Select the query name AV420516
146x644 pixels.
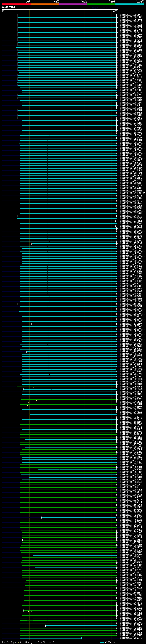8,8
